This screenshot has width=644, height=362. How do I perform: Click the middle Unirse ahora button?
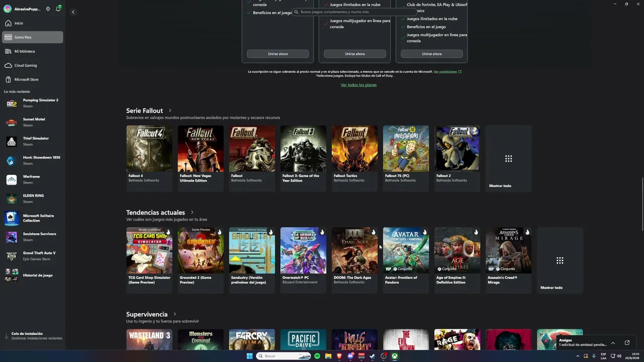click(x=355, y=54)
